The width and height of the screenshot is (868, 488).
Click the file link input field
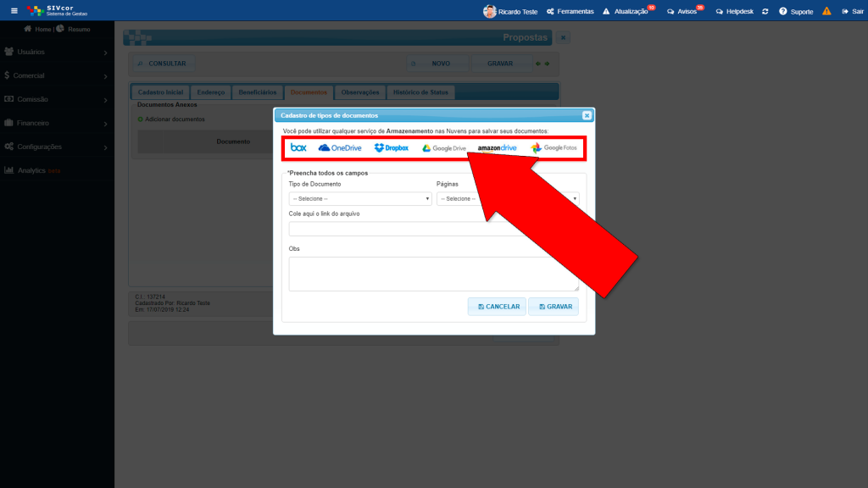434,229
